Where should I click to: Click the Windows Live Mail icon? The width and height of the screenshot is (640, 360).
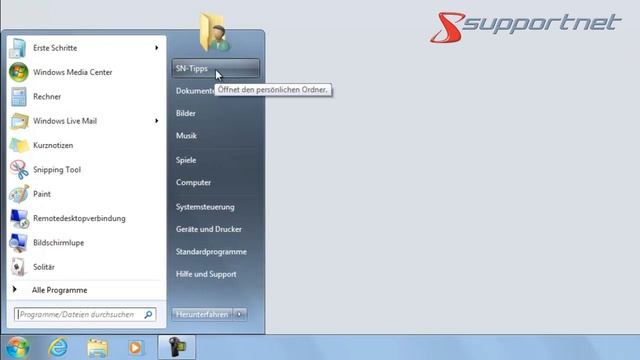(x=19, y=121)
